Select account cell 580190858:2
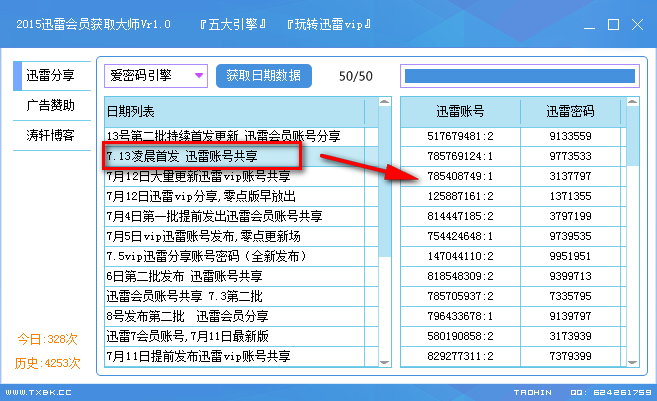The height and width of the screenshot is (401, 657). click(x=460, y=336)
